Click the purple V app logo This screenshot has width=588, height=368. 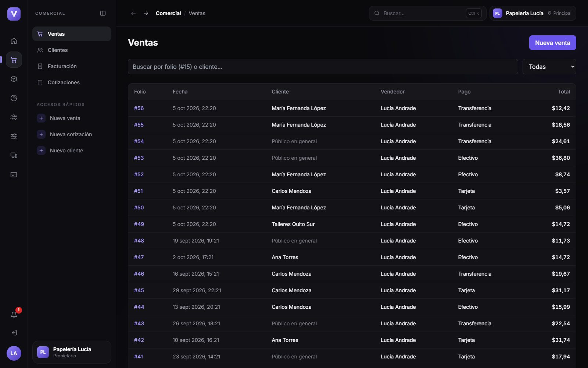click(x=14, y=14)
